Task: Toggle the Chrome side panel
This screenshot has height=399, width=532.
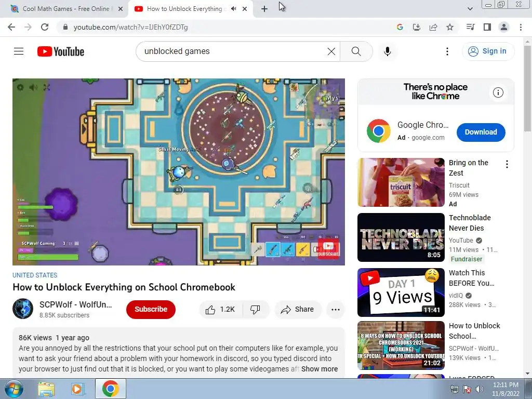Action: (x=487, y=27)
